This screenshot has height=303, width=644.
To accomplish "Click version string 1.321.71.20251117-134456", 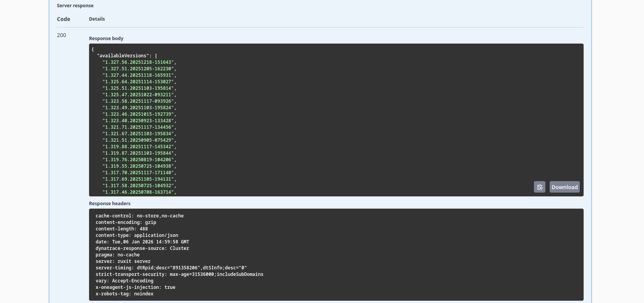I will 138,127.
